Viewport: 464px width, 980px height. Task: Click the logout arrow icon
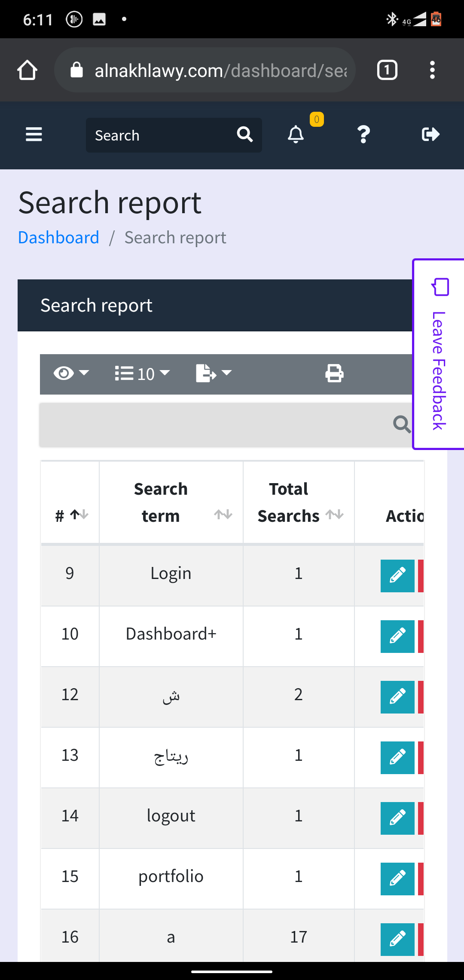point(430,135)
